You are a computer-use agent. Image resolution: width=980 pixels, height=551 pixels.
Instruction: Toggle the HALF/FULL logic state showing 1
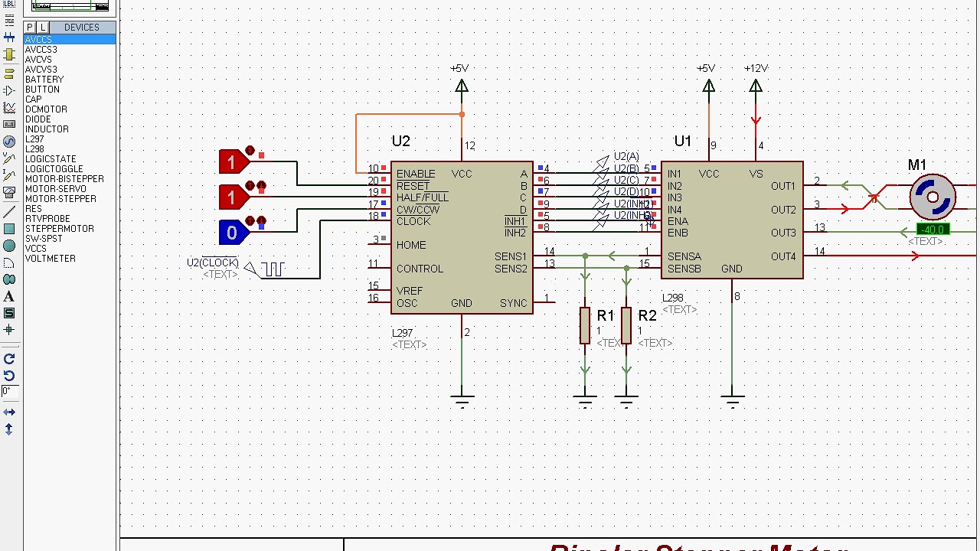tap(232, 197)
